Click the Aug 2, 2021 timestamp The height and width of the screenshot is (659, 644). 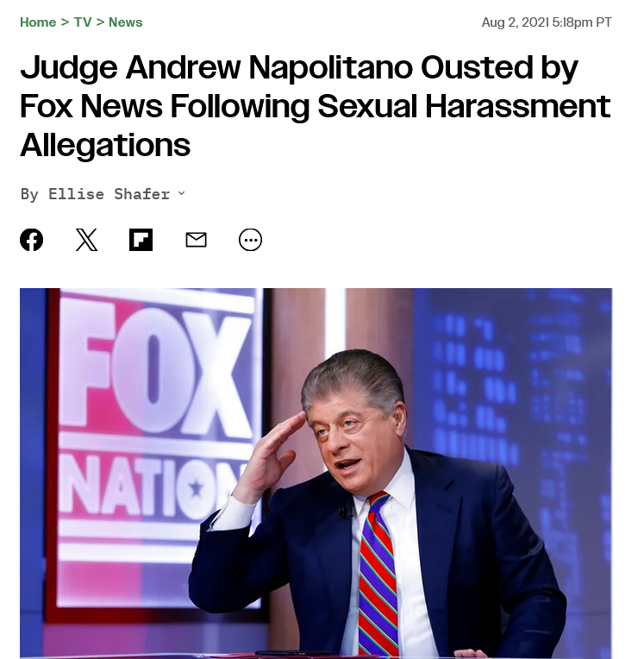point(547,22)
